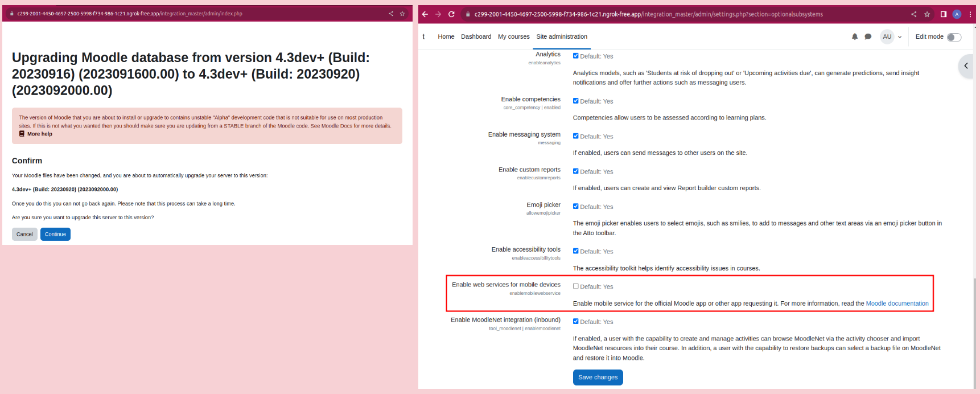Uncheck the Enable competencies checkbox
The height and width of the screenshot is (394, 980).
(x=576, y=101)
